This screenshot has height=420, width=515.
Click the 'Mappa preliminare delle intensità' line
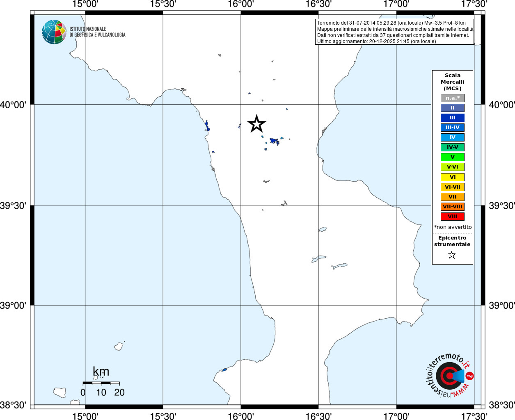[395, 29]
